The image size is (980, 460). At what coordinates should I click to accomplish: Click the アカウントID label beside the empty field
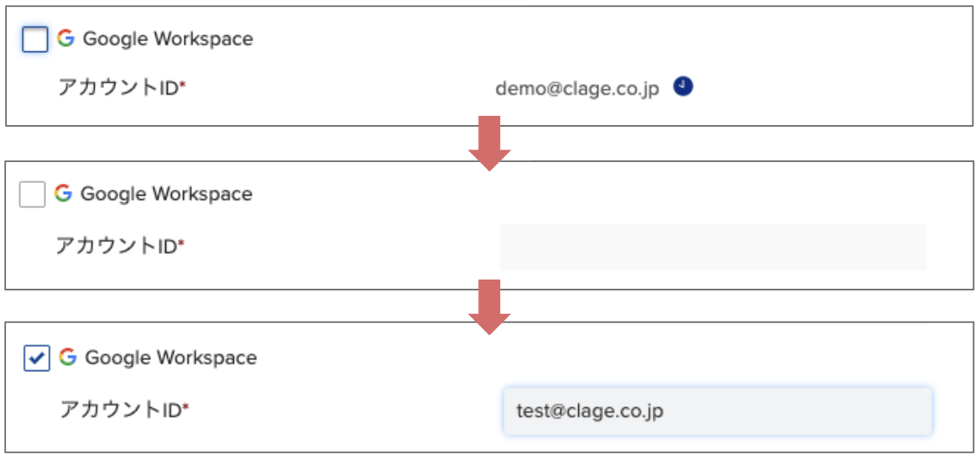pyautogui.click(x=117, y=246)
